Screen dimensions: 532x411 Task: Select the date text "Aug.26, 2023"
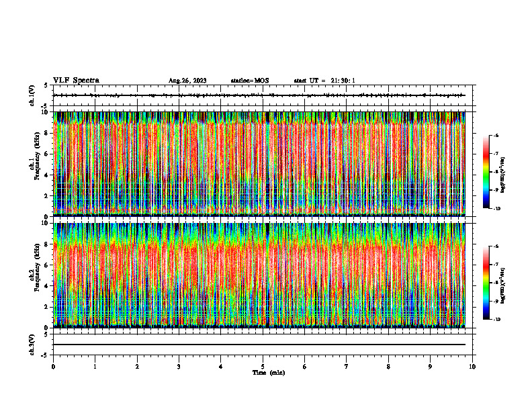[187, 81]
